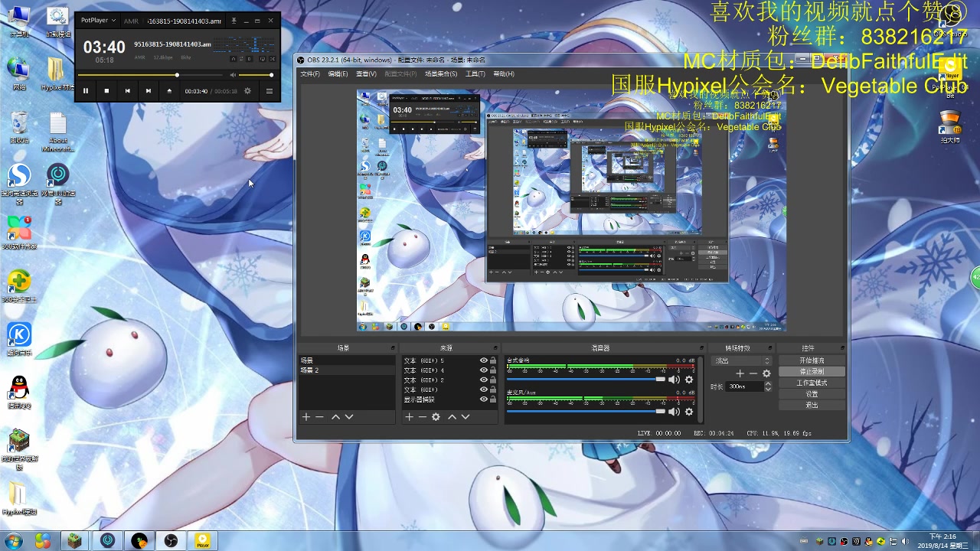The width and height of the screenshot is (980, 551).
Task: Toggle lock on 显示器捕获 source
Action: [x=493, y=399]
